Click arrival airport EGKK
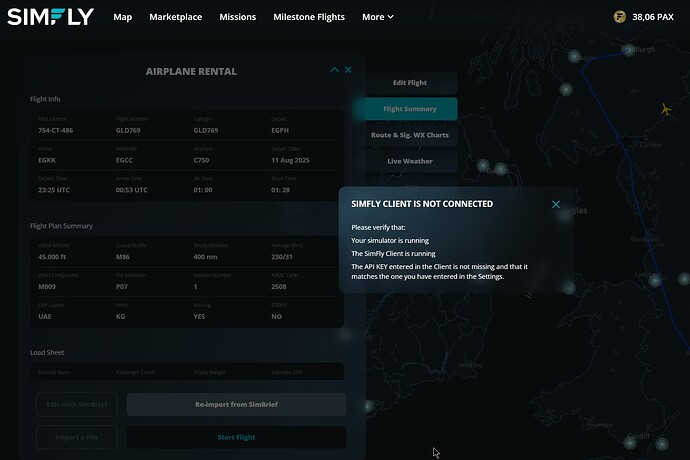 [47, 160]
